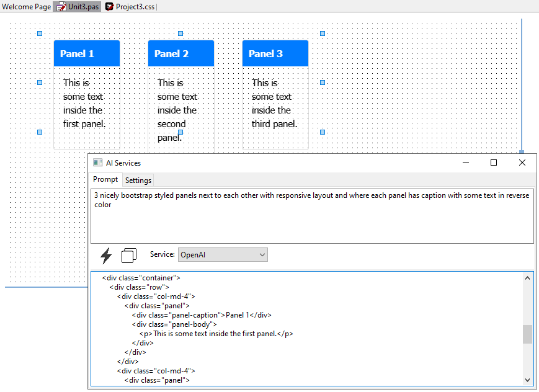This screenshot has width=539, height=392.
Task: Run the AI prompt with lightning bolt icon
Action: [x=106, y=256]
